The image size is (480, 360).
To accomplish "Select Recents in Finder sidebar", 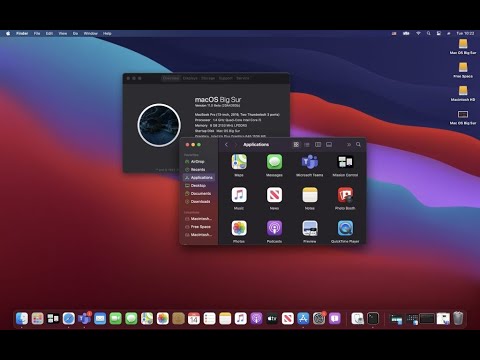I will point(199,169).
